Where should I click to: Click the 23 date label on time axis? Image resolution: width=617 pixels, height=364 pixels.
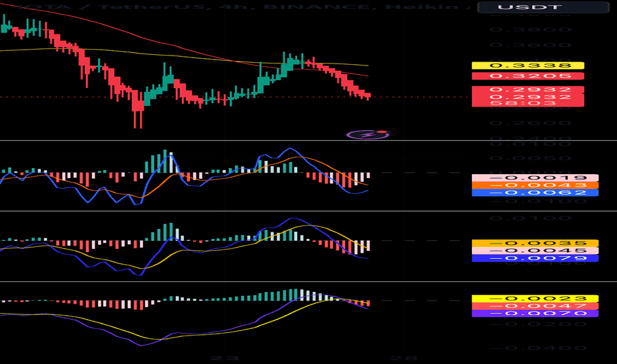click(x=224, y=359)
